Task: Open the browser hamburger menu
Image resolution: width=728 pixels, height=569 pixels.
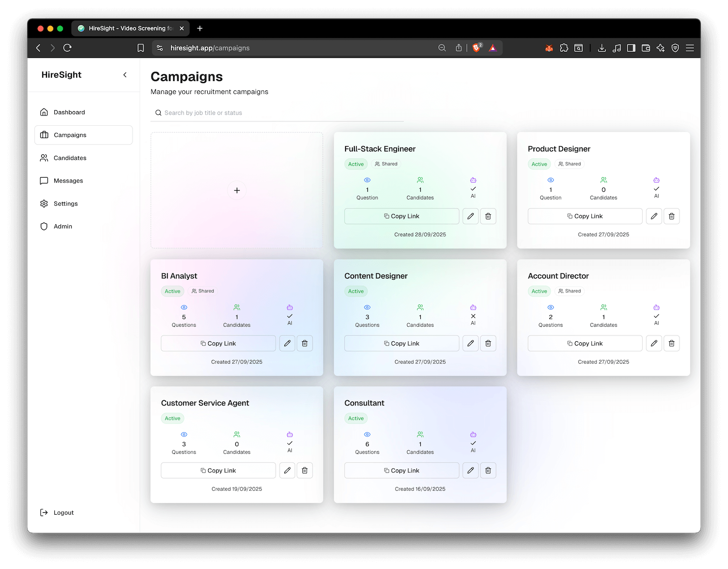Action: pos(690,48)
